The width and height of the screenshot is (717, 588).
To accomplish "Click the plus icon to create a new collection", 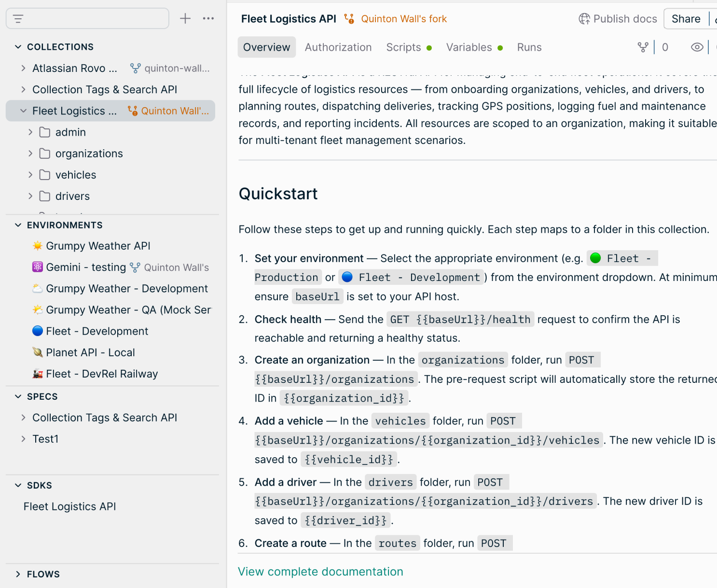I will point(185,18).
